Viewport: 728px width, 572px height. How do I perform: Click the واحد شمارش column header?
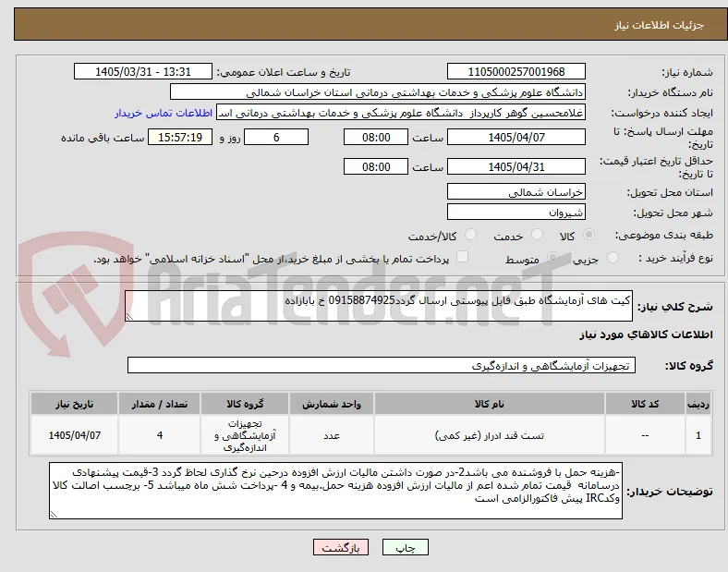(332, 404)
